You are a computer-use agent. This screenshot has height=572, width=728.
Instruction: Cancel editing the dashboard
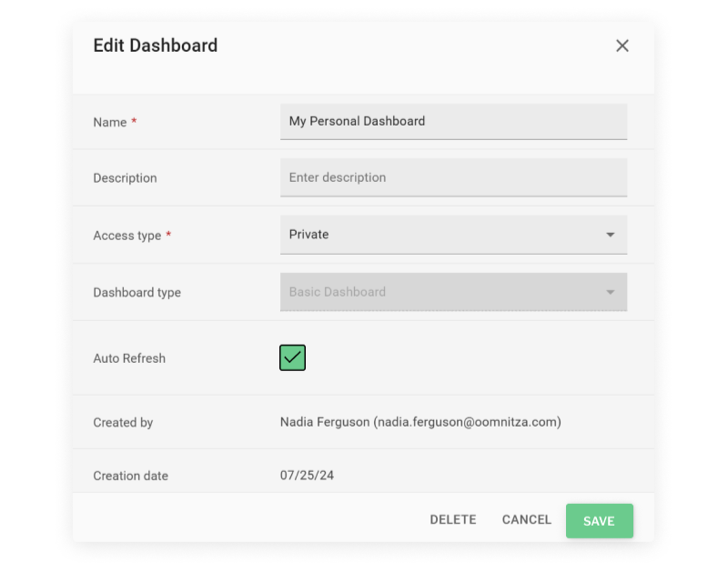[527, 519]
